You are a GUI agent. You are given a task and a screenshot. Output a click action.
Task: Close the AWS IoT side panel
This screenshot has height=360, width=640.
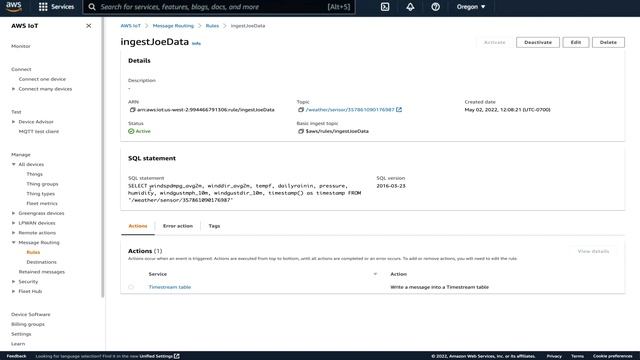tap(89, 26)
